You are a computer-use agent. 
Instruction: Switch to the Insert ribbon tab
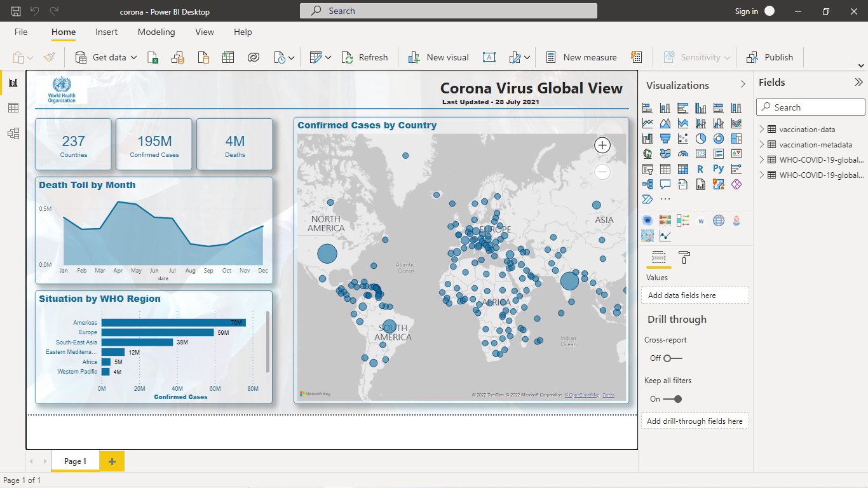[x=106, y=32]
